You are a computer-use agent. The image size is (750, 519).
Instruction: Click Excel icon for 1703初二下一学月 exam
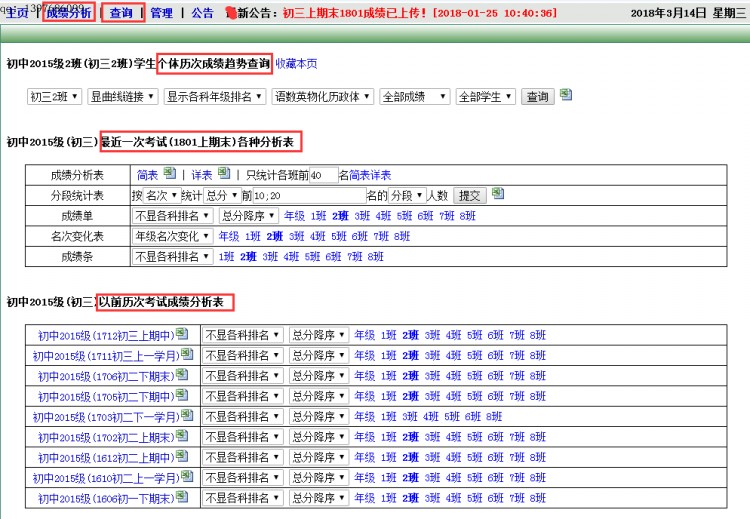point(187,415)
